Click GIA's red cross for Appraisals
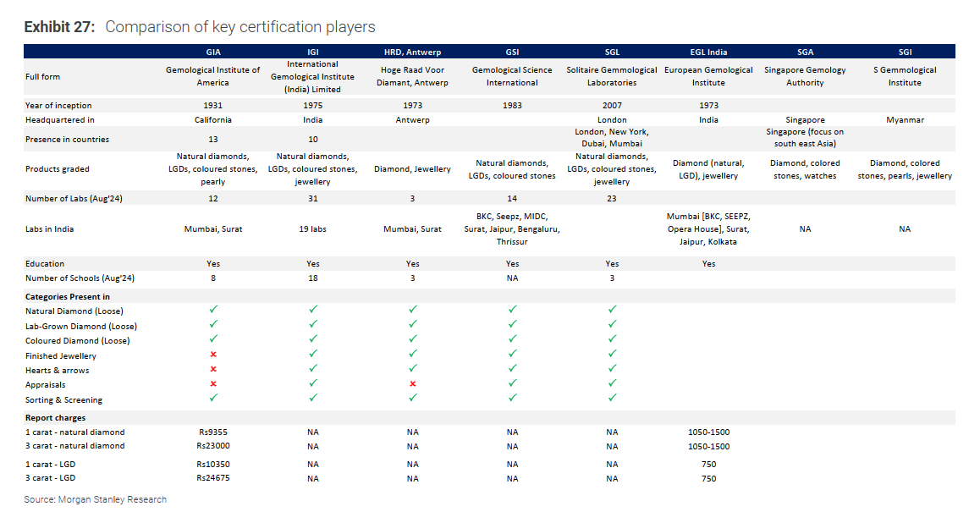The height and width of the screenshot is (512, 980). [x=213, y=384]
